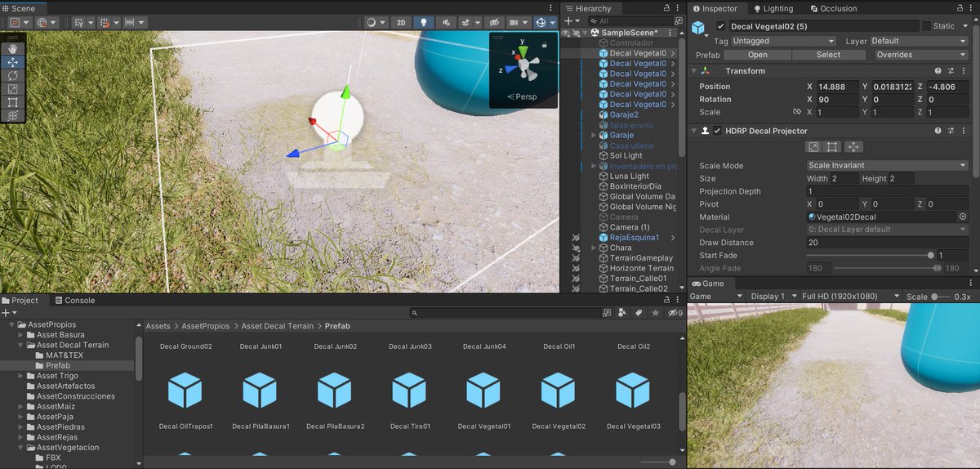Open the Occlusion tab

point(833,8)
